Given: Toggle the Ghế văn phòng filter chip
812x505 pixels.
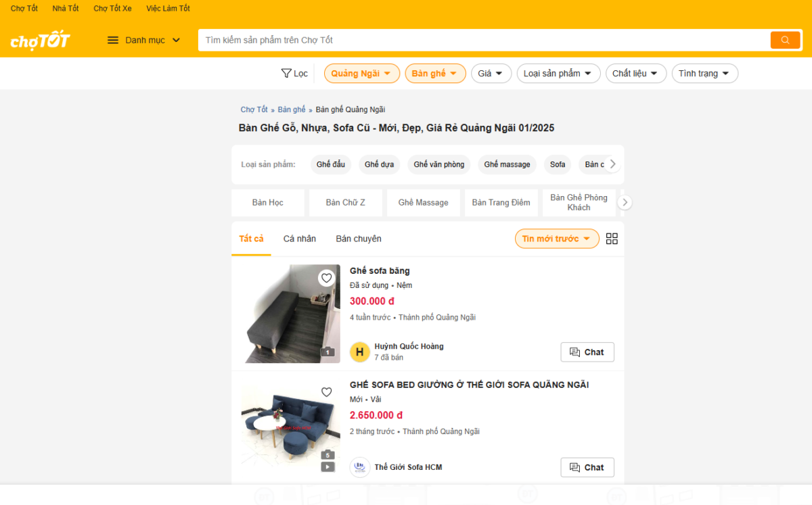Looking at the screenshot, I should (x=439, y=164).
